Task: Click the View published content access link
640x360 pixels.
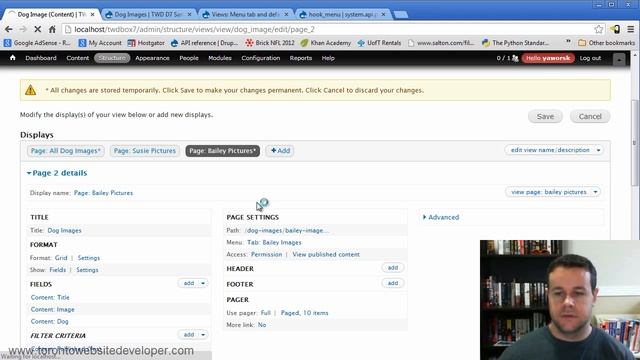Action: (326, 254)
